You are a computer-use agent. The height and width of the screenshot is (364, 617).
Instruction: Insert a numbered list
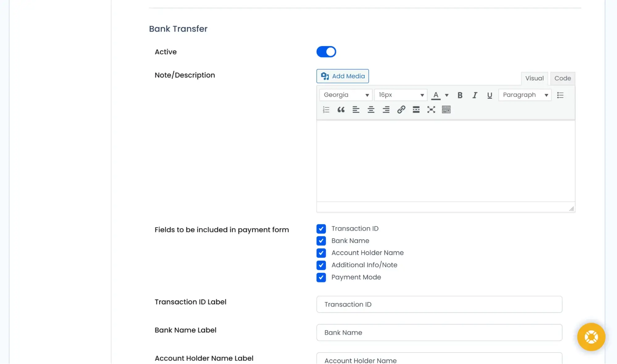coord(326,110)
